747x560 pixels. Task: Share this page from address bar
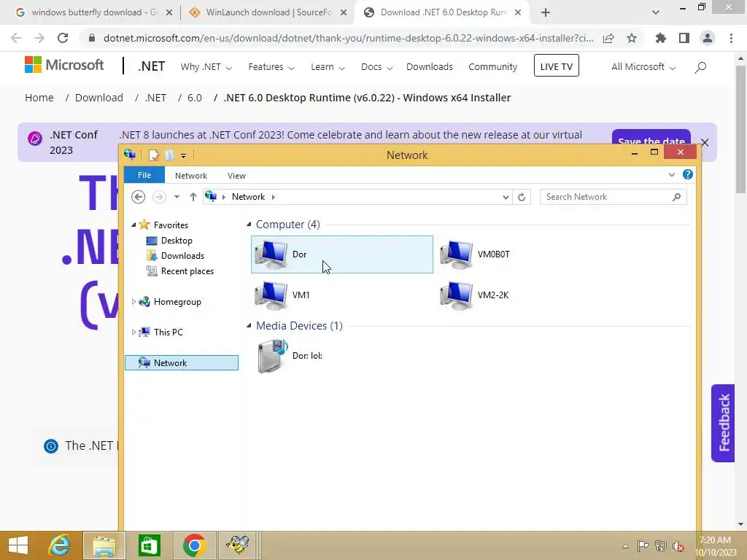608,38
